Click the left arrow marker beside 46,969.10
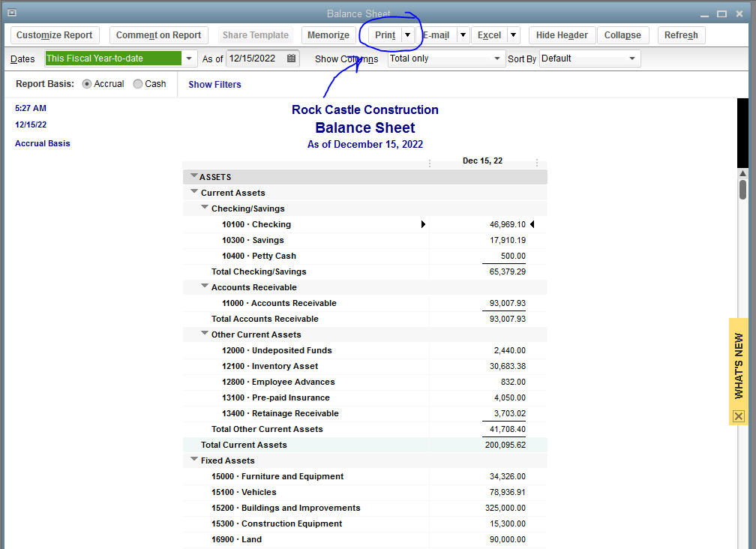 coord(532,224)
